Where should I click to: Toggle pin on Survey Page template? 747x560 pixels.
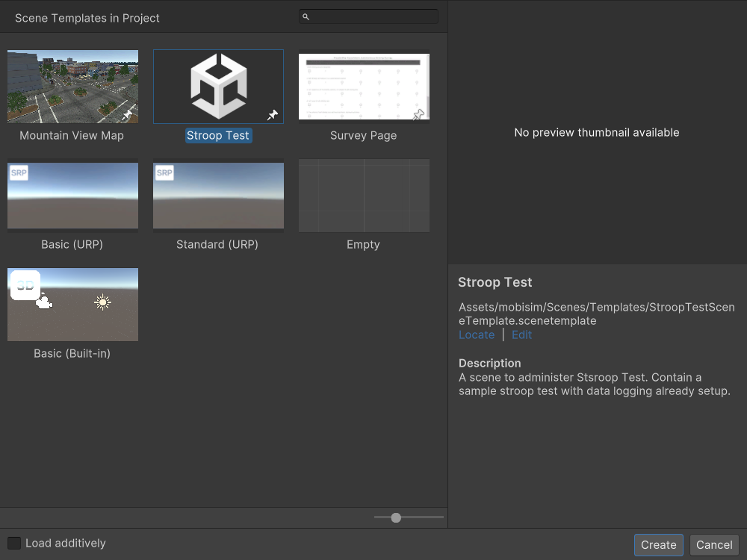[418, 115]
